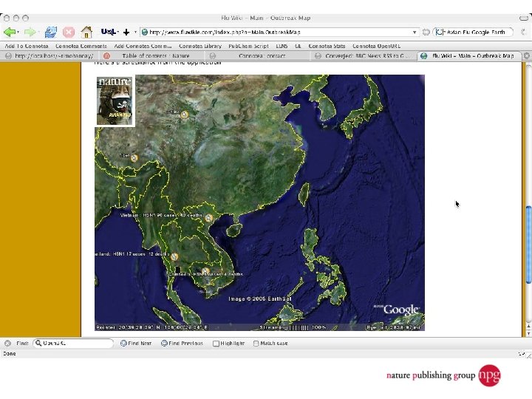Open the Add Connotea Comm... bookmark
This screenshot has width=532, height=399.
click(143, 46)
